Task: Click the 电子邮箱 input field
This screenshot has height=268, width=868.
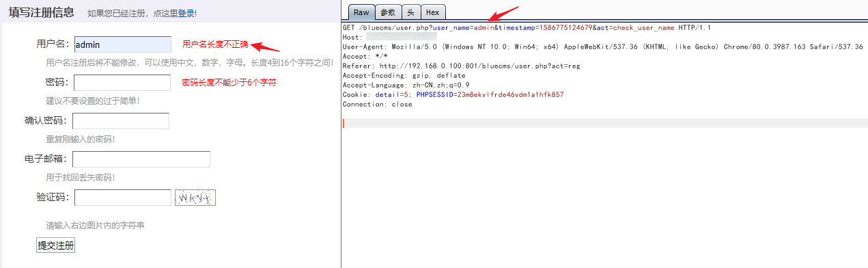Action: [141, 159]
